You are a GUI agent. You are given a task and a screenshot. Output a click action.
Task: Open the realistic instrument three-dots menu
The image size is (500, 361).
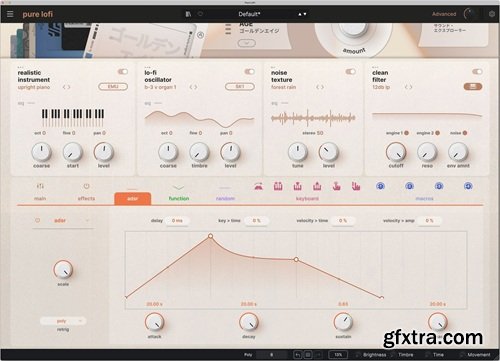pos(20,67)
